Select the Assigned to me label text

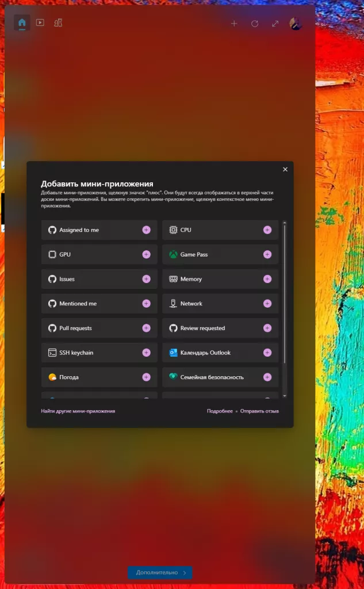coord(79,230)
